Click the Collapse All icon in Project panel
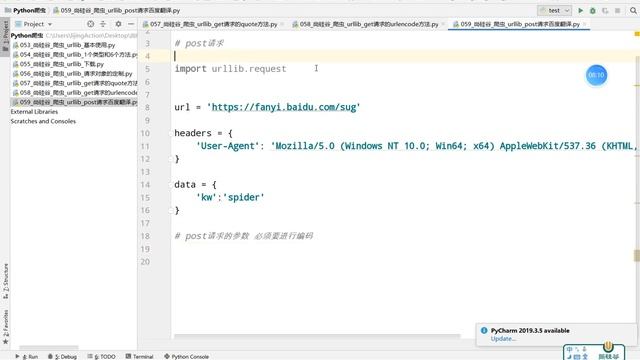 coord(103,24)
